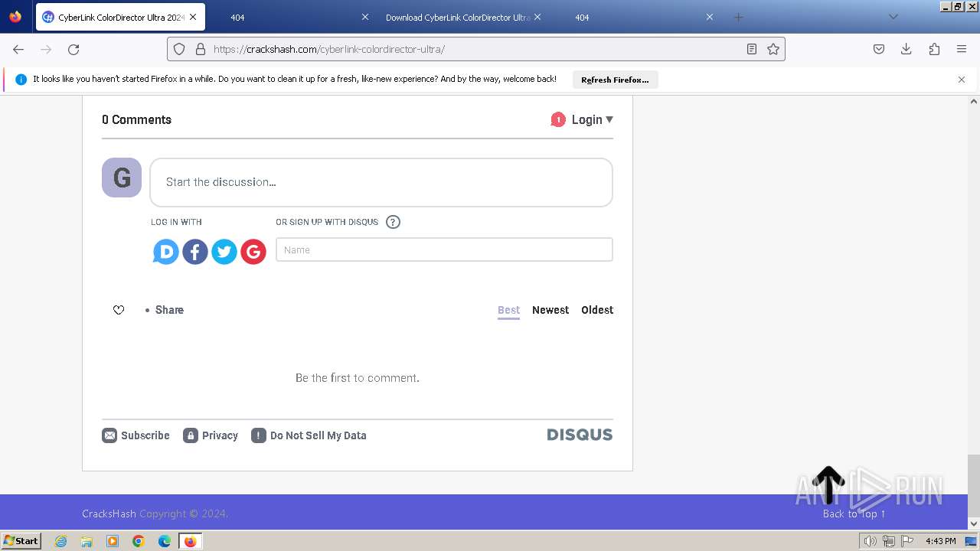Open the Firefox downloads panel

[x=906, y=49]
